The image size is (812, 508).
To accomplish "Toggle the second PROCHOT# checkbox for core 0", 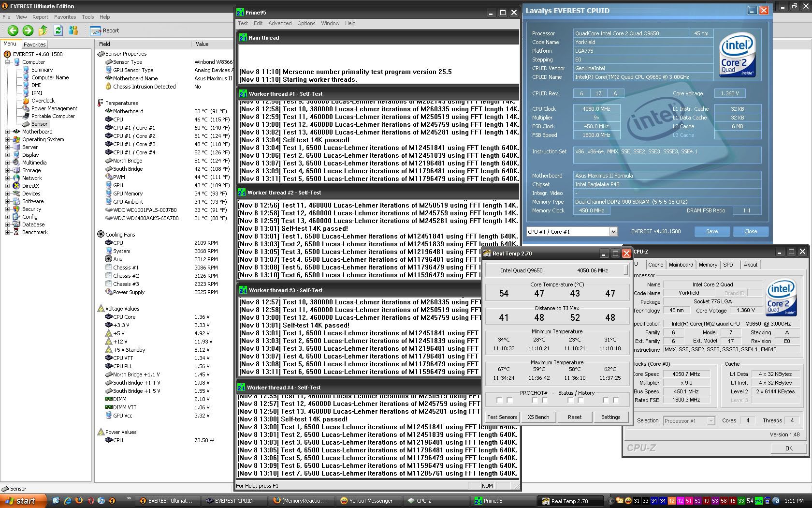I will coord(509,400).
